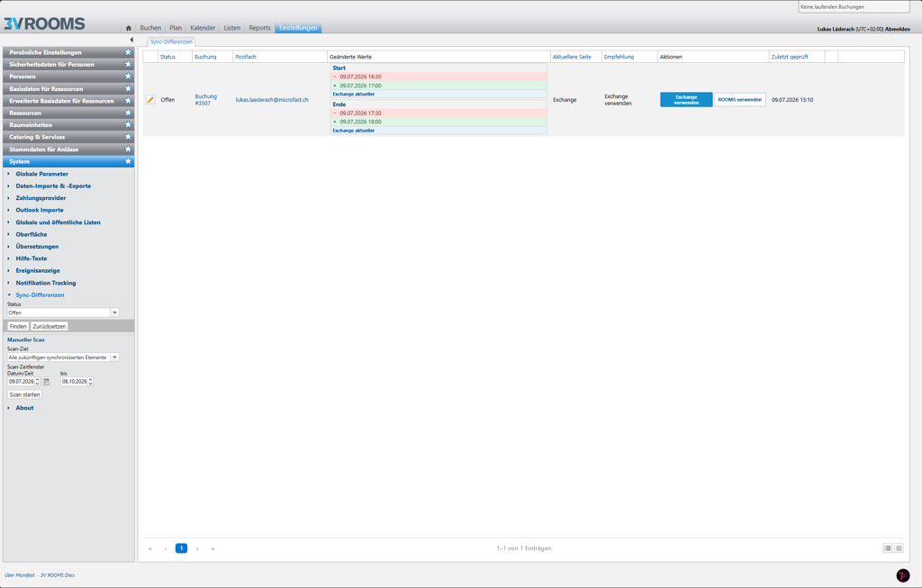The image size is (922, 588).
Task: Step the Datum/Zeit date spinner
Action: click(38, 382)
